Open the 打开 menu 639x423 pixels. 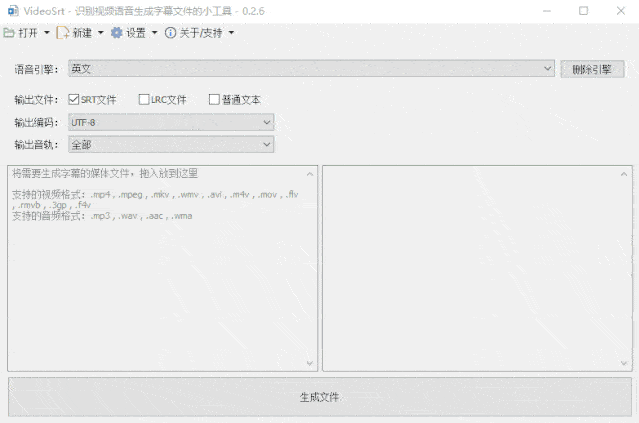(27, 33)
